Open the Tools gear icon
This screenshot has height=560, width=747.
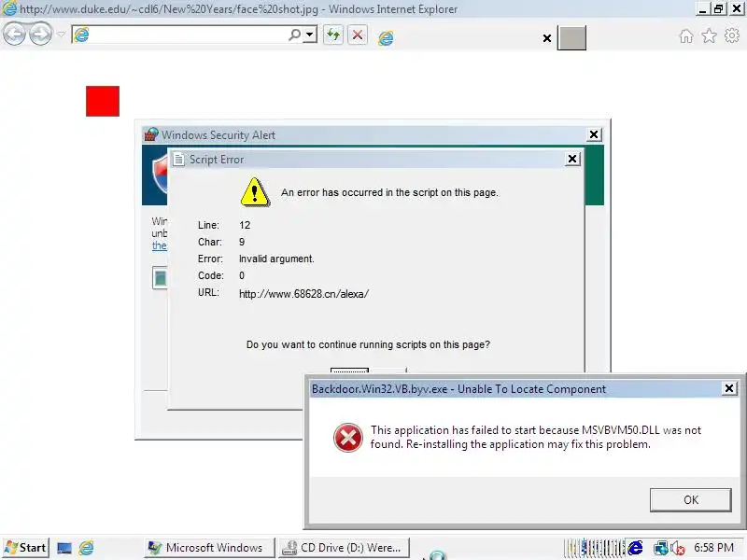732,35
